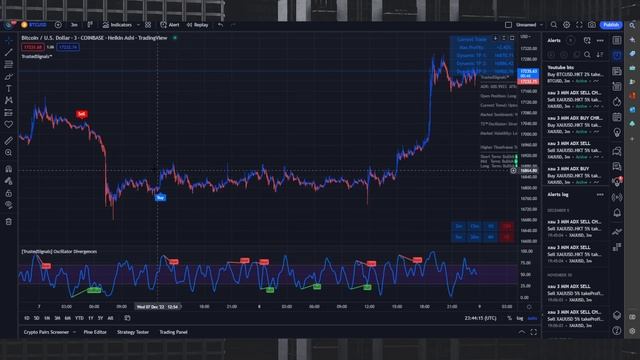The image size is (640, 360).
Task: Open the USD currency dropdown on price scale
Action: pyautogui.click(x=526, y=37)
